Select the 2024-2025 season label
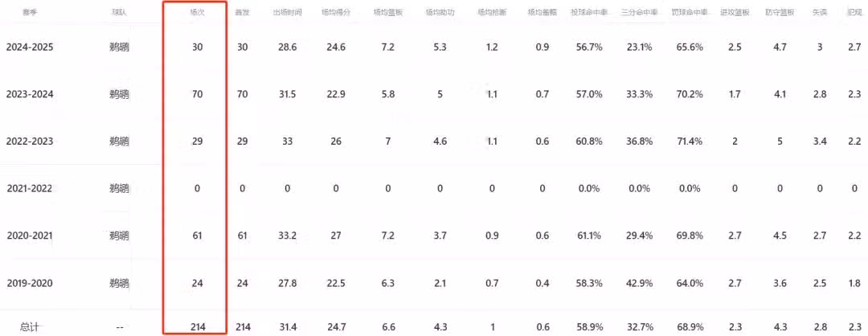 pyautogui.click(x=28, y=47)
